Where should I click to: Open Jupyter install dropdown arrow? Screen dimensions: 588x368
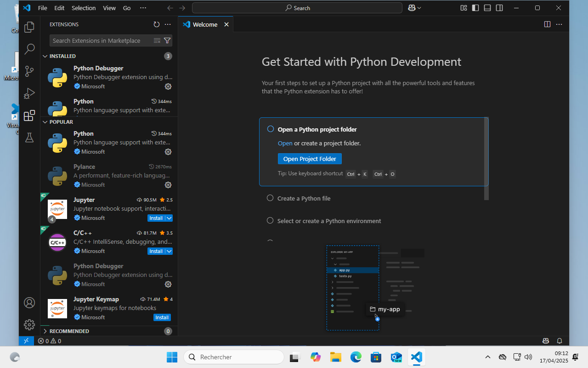(x=169, y=218)
